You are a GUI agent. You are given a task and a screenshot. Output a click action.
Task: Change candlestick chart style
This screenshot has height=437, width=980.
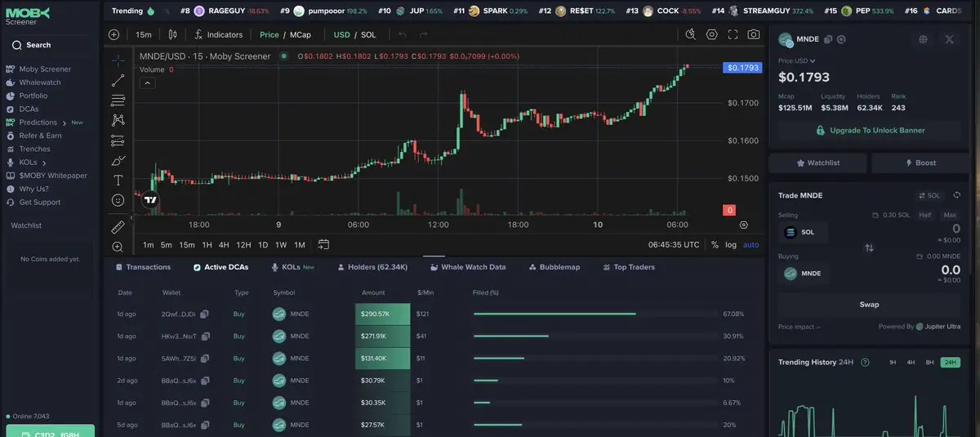tap(172, 34)
